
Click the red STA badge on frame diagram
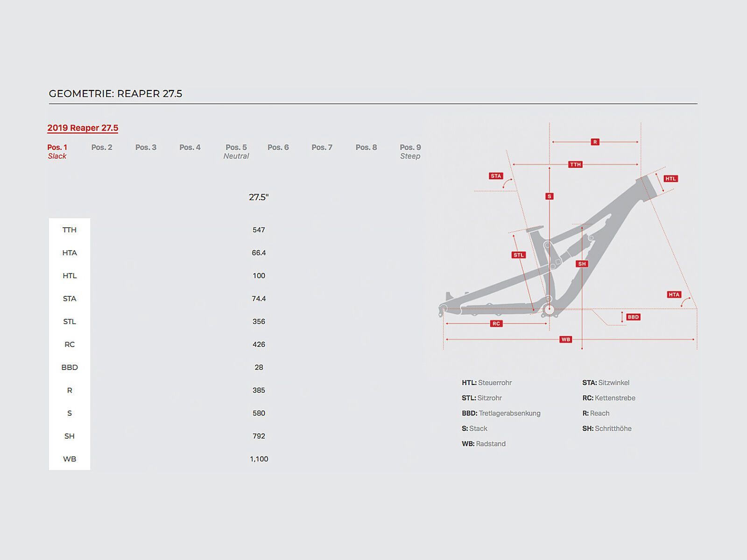pyautogui.click(x=496, y=176)
